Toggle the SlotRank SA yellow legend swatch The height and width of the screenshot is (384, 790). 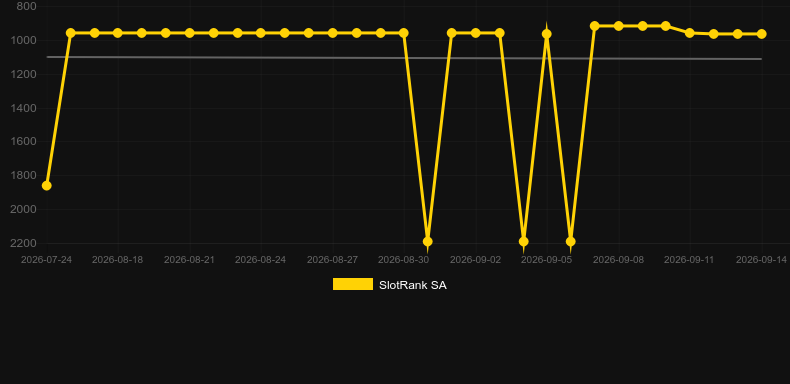tap(353, 284)
